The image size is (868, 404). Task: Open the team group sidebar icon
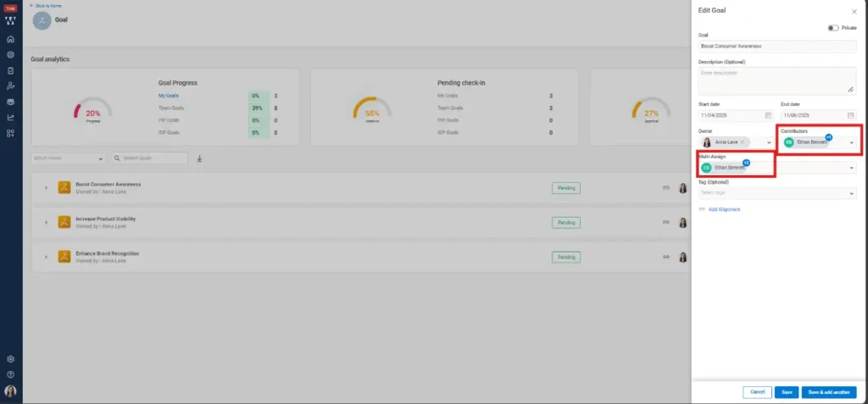point(10,102)
